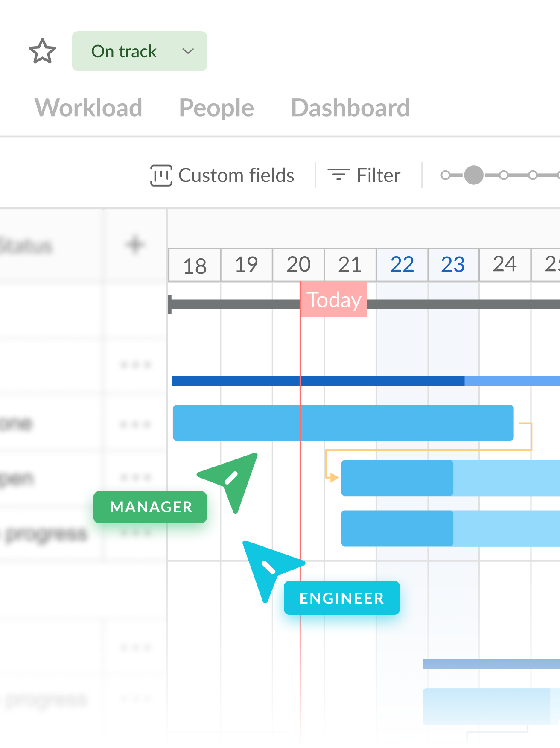The image size is (560, 748).
Task: Add a new column with plus icon
Action: 135,245
